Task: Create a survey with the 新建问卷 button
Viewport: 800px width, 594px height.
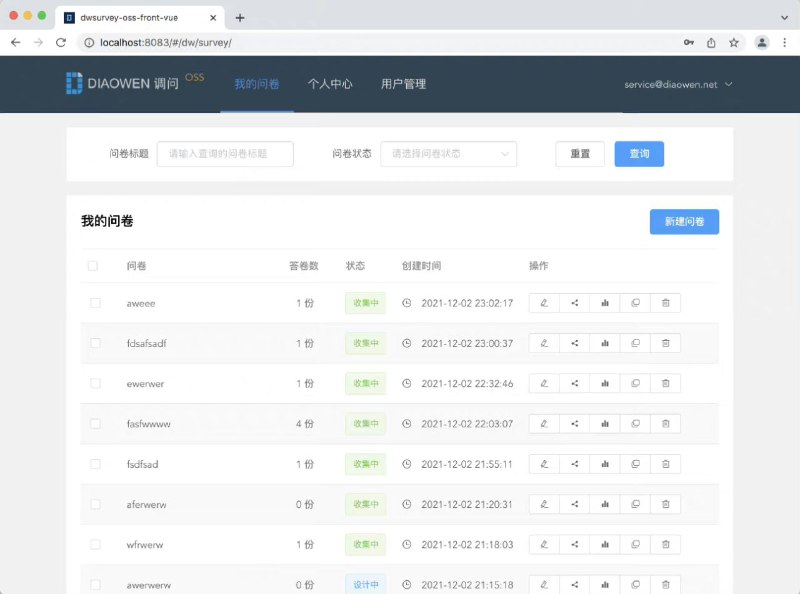Action: tap(684, 221)
